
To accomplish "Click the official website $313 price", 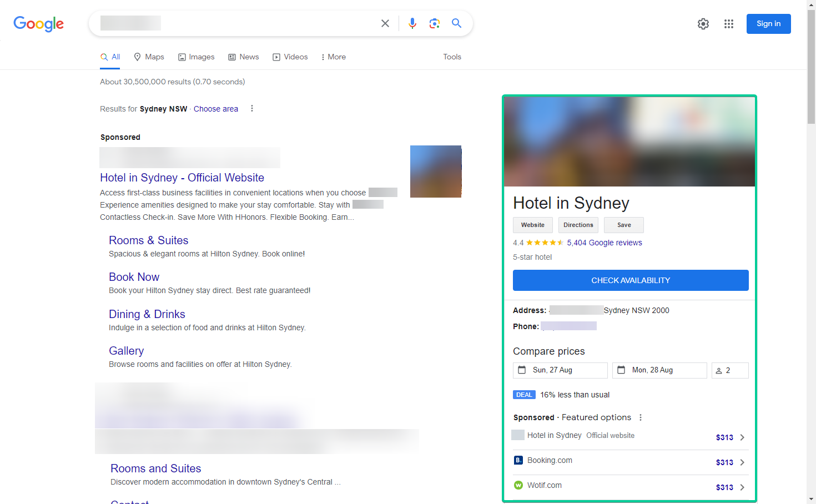I will 724,437.
